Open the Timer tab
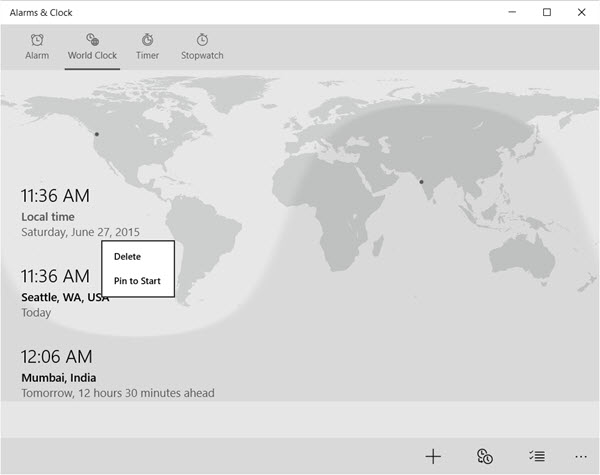600x475 pixels. pyautogui.click(x=147, y=47)
